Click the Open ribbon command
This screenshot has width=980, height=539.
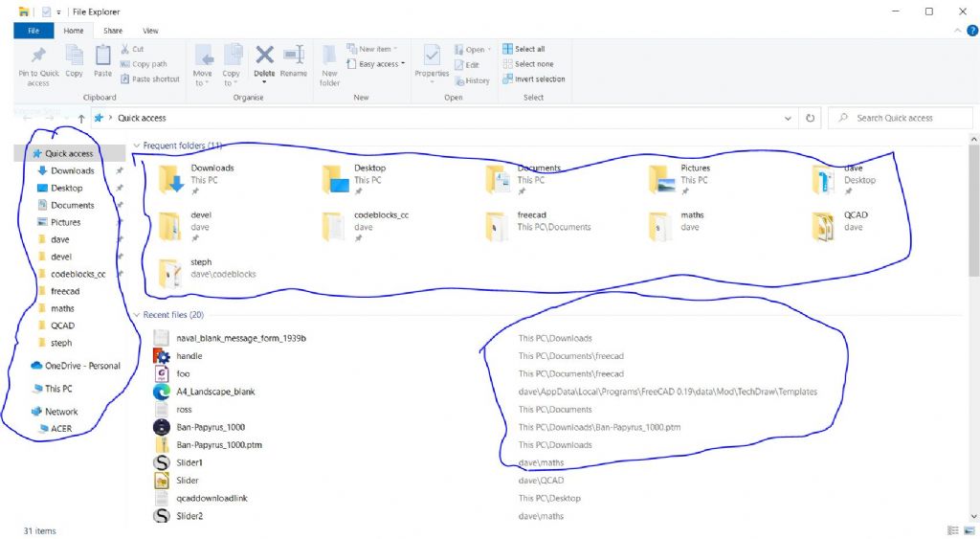coord(473,50)
